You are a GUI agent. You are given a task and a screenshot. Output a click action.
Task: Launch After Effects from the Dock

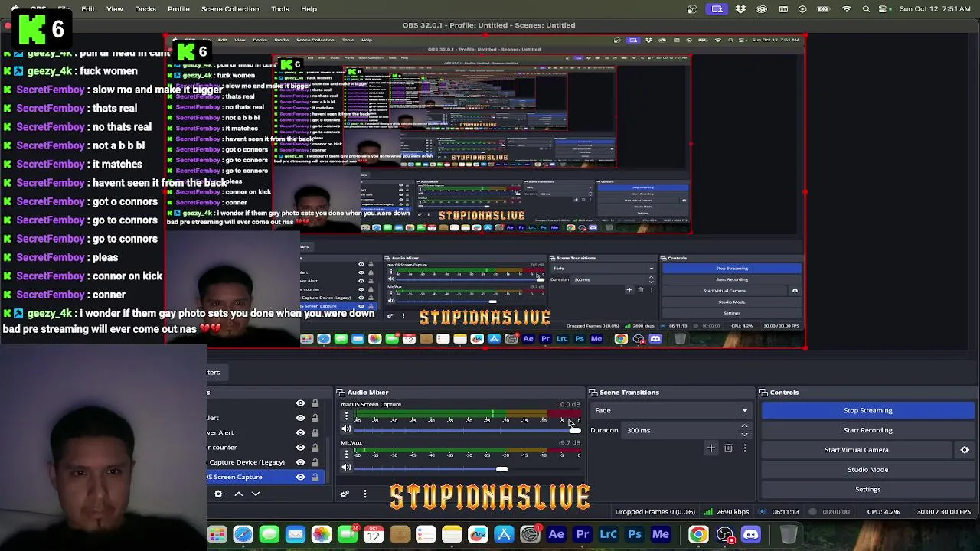click(556, 534)
